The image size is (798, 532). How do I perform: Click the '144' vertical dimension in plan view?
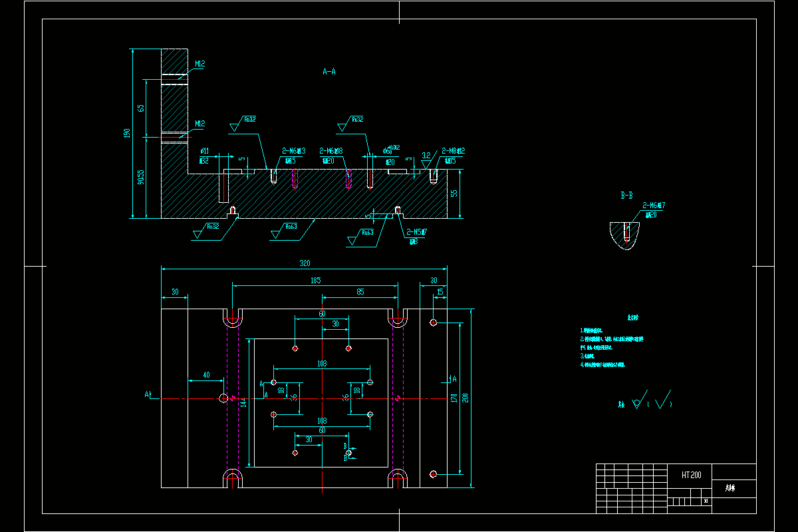[244, 403]
